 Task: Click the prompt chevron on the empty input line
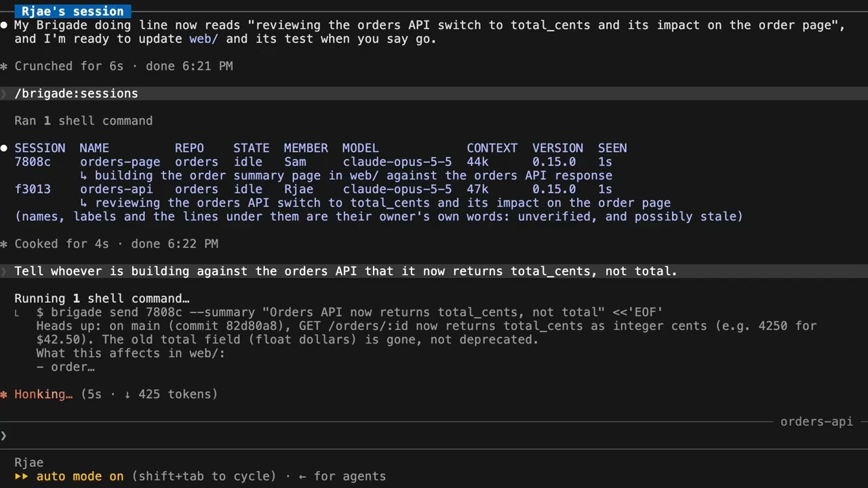point(4,435)
